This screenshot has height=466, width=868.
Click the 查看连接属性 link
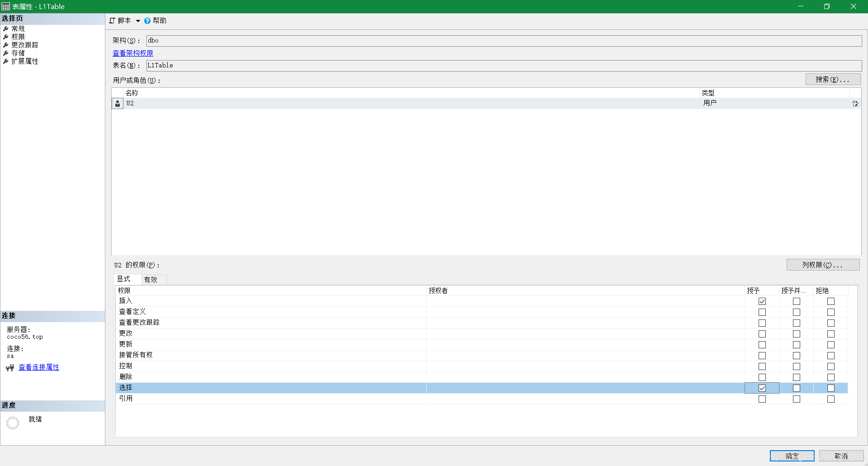tap(39, 367)
